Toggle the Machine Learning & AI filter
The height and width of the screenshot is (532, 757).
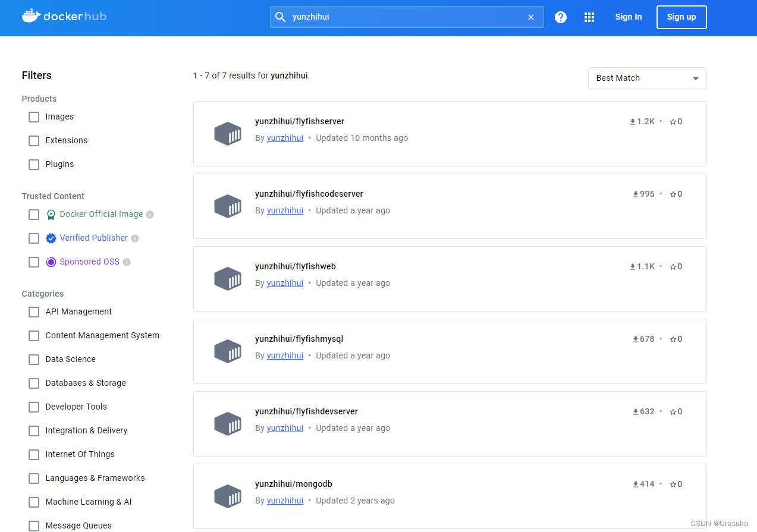point(33,502)
